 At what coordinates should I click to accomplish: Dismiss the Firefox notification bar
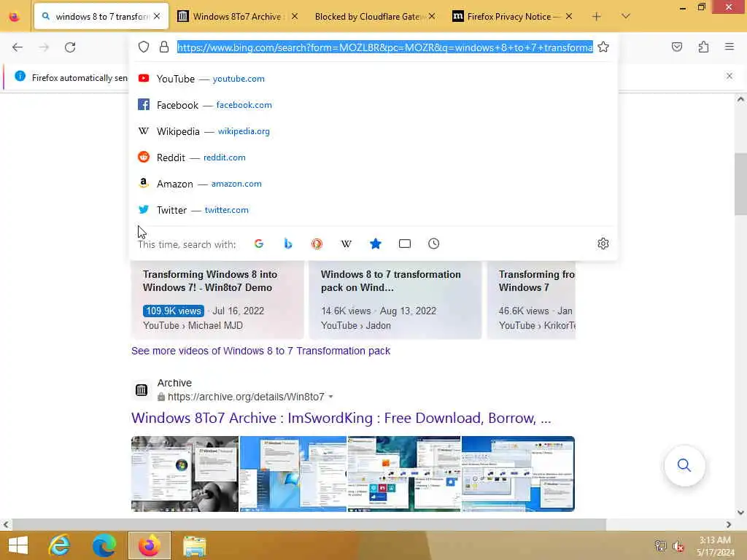pos(729,76)
